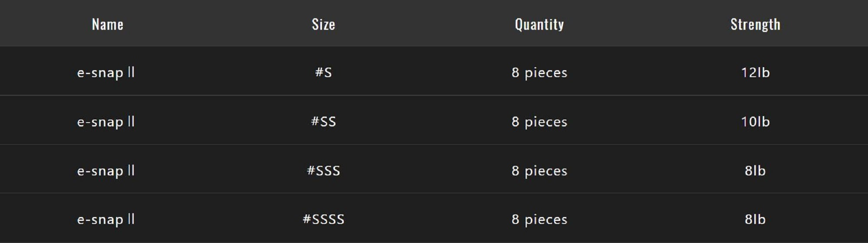Click the Strength column header
This screenshot has width=868, height=243.
click(x=755, y=24)
